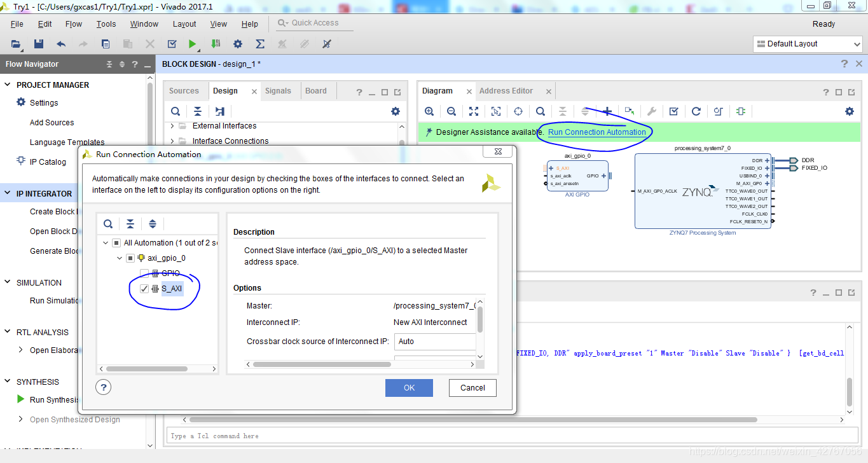The width and height of the screenshot is (868, 463).
Task: Click the Quick Access search field
Action: (x=315, y=23)
